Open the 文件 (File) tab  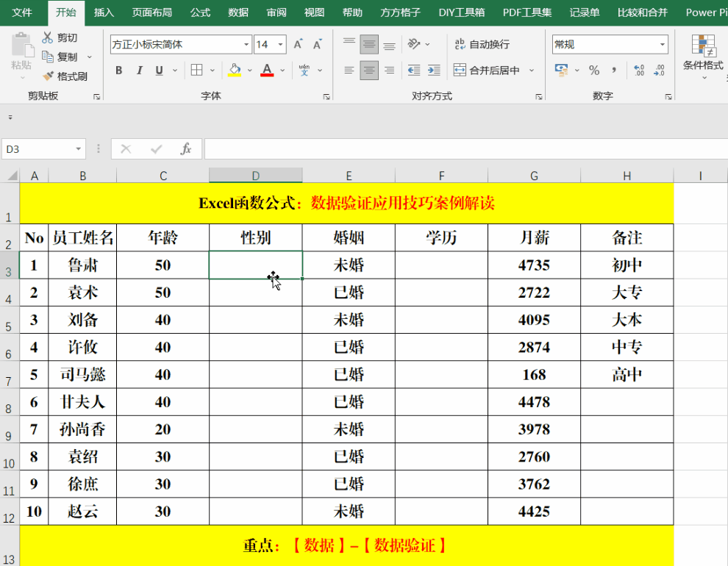coord(22,12)
